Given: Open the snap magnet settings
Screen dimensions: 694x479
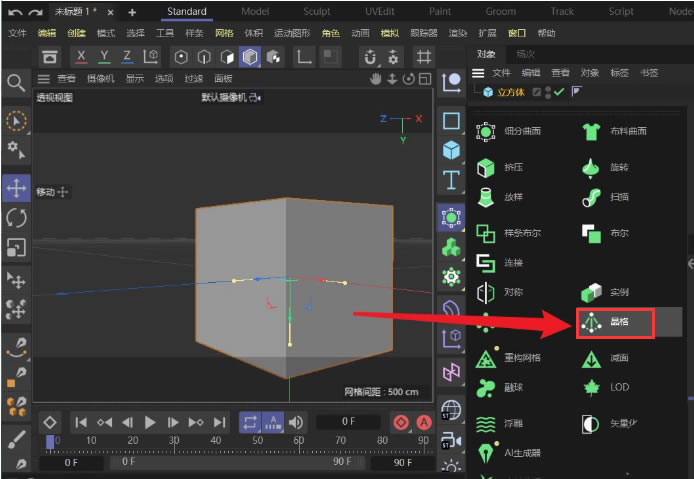Looking at the screenshot, I should pos(370,57).
